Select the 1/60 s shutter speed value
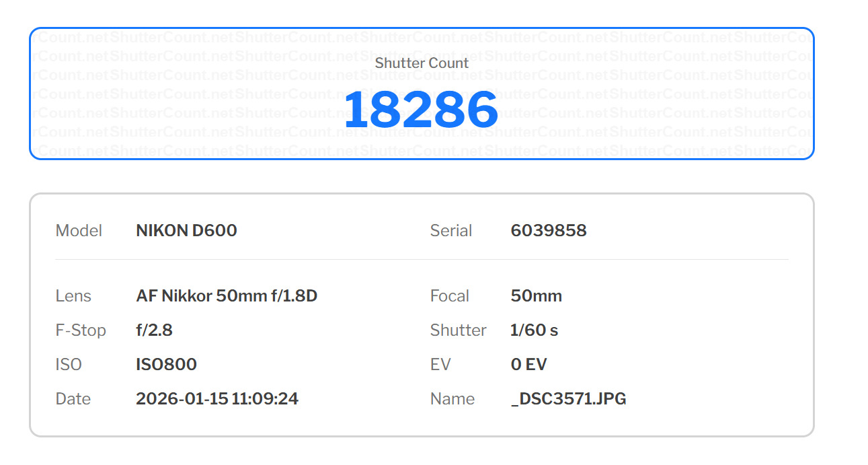 click(x=534, y=330)
